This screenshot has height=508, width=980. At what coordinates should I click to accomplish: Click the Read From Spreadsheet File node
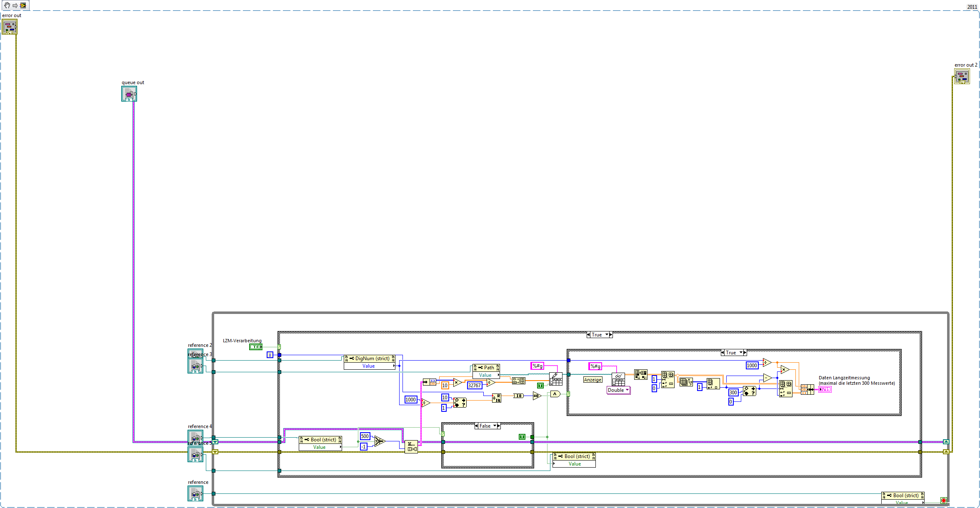pos(618,379)
